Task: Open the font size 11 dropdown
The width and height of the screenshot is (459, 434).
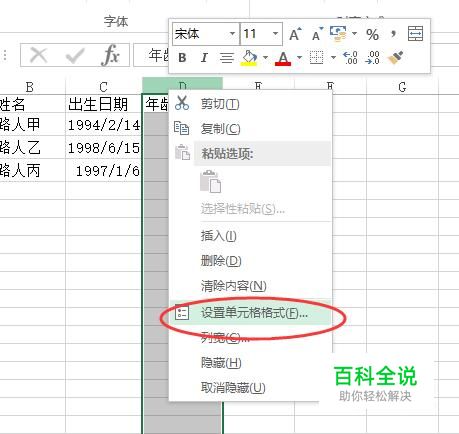Action: (x=275, y=33)
